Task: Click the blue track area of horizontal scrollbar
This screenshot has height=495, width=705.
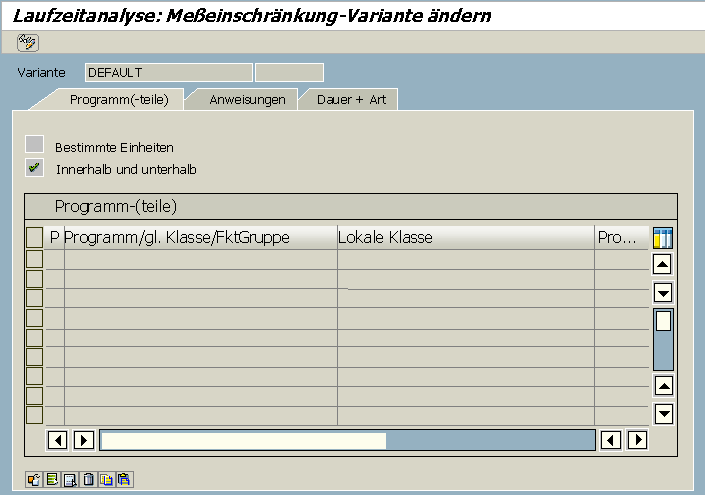Action: click(490, 441)
